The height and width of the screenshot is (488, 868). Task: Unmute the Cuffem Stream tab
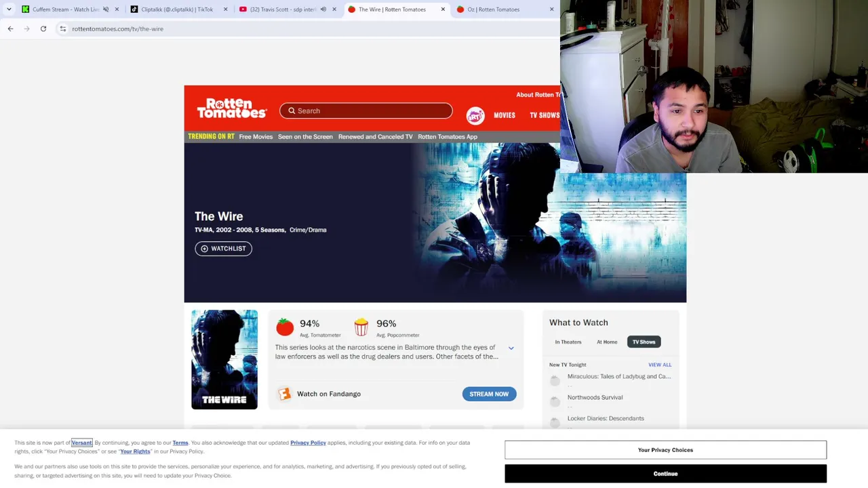[106, 9]
